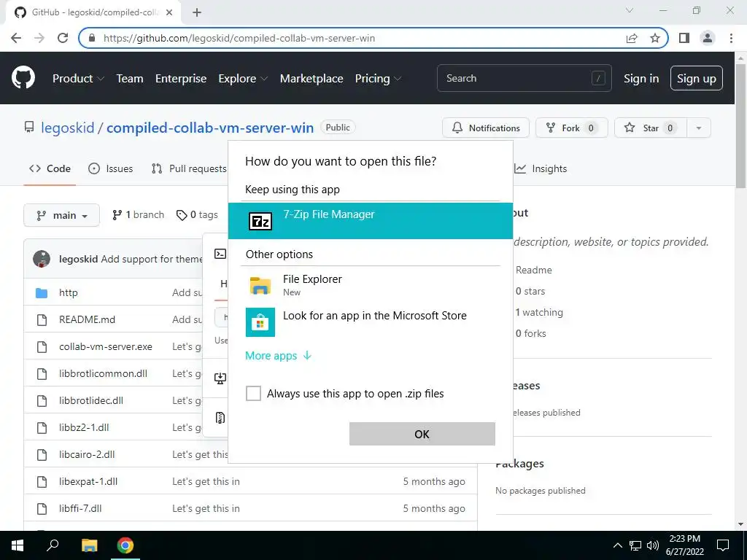Viewport: 747px width, 560px height.
Task: Star the repository
Action: [651, 128]
